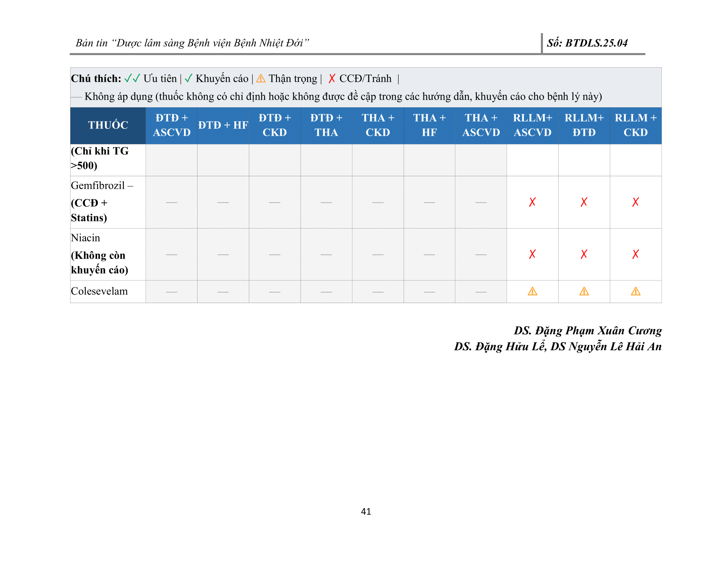Click the warning triangle for Colesevelam RLLM+ĐTĐ
Viewport: 728px width, 563px height.
click(584, 291)
